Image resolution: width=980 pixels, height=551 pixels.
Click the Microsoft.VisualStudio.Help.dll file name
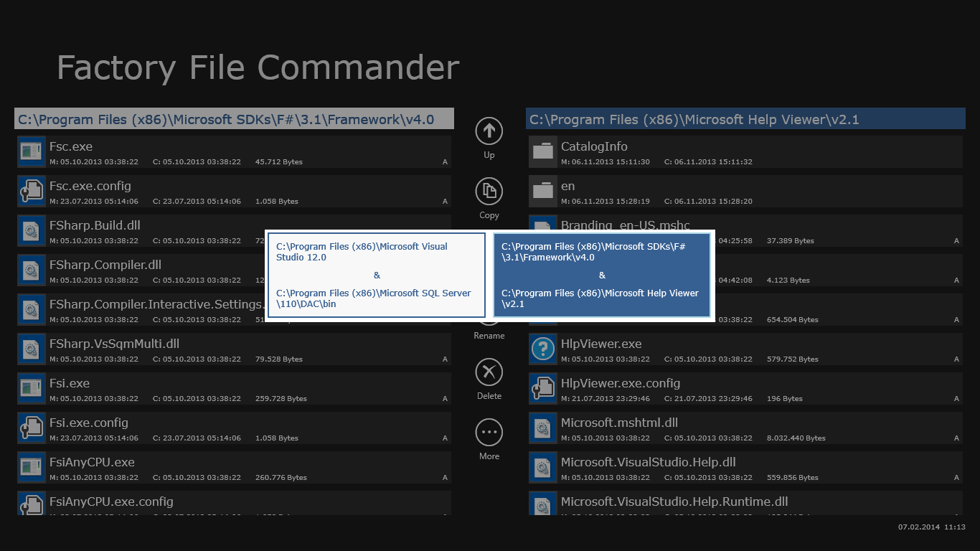click(x=649, y=463)
